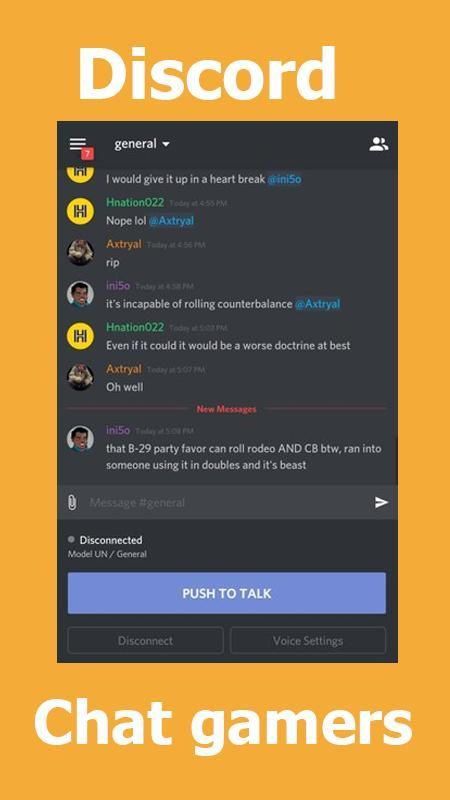Image resolution: width=450 pixels, height=800 pixels.
Task: Focus the Message #general input field
Action: click(227, 503)
